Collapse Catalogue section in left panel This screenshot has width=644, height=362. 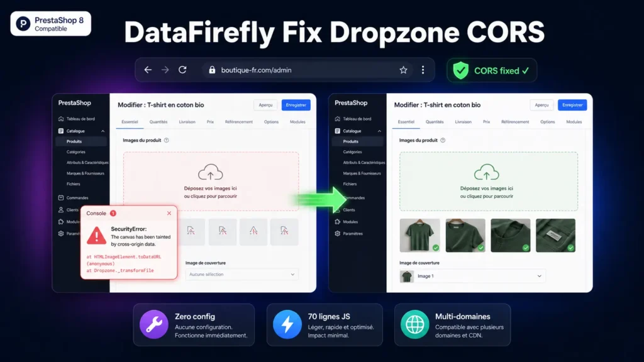pos(103,131)
